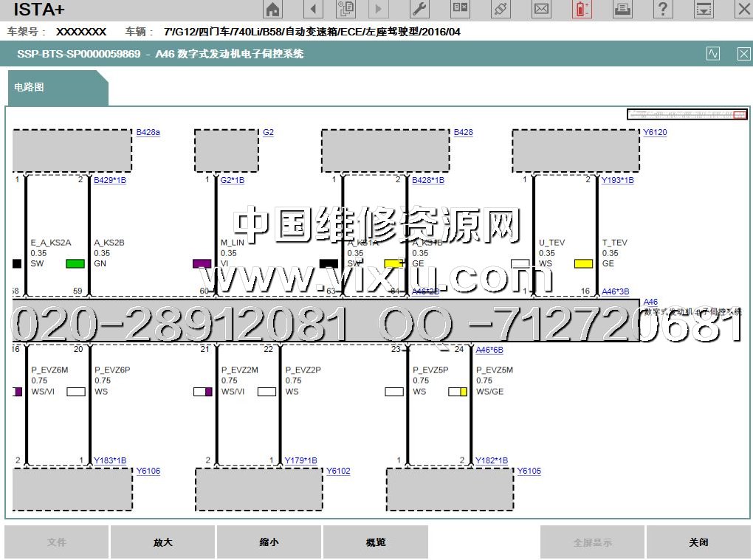This screenshot has width=753, height=560.
Task: Follow the Y6106 component link
Action: pos(148,471)
